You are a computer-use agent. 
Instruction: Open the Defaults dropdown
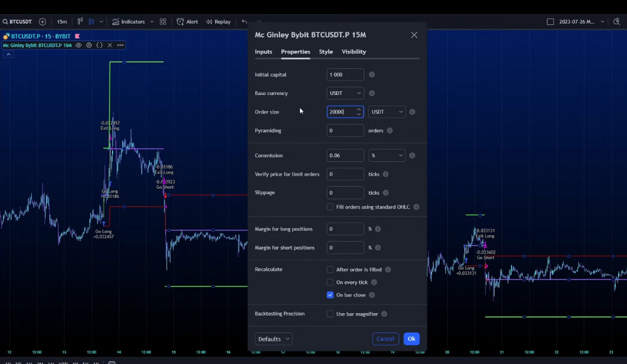tap(274, 339)
